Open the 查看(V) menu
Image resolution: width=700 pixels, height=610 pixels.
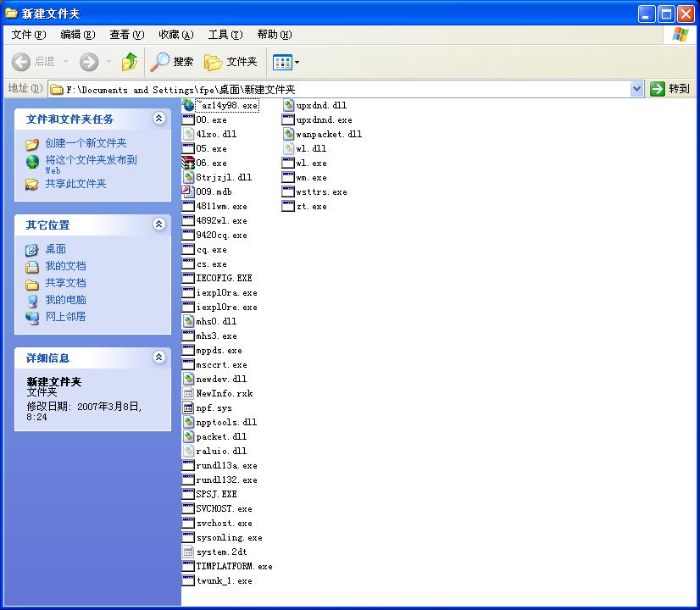click(x=127, y=35)
